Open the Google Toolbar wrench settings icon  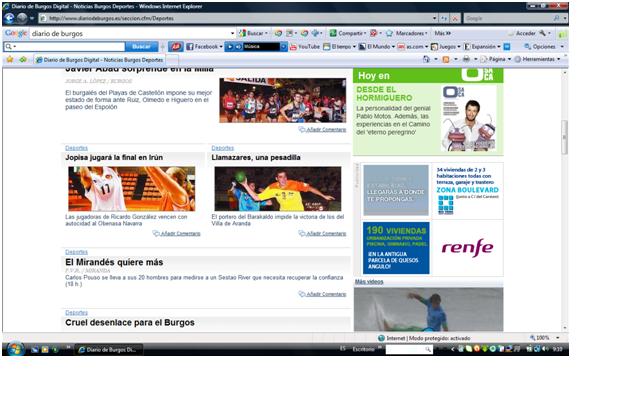pos(542,33)
